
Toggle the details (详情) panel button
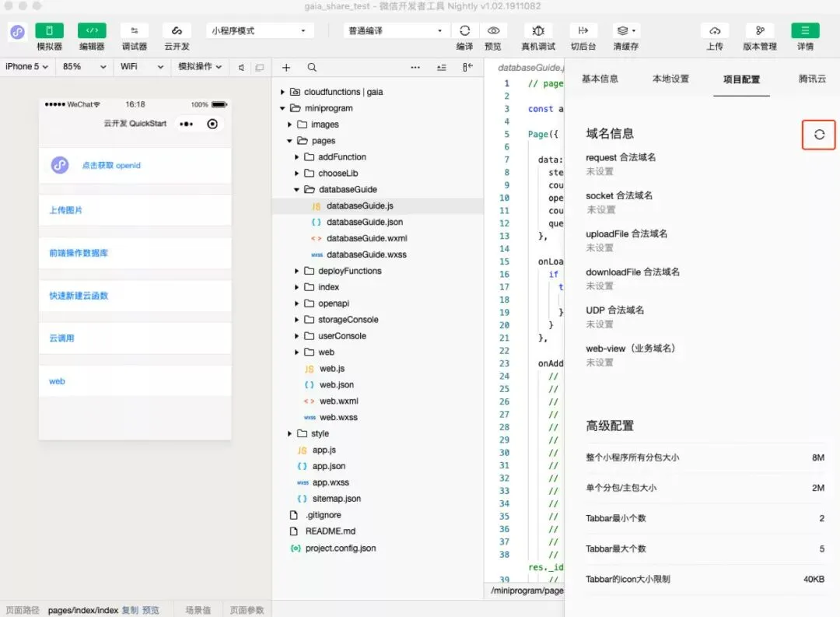[x=805, y=30]
